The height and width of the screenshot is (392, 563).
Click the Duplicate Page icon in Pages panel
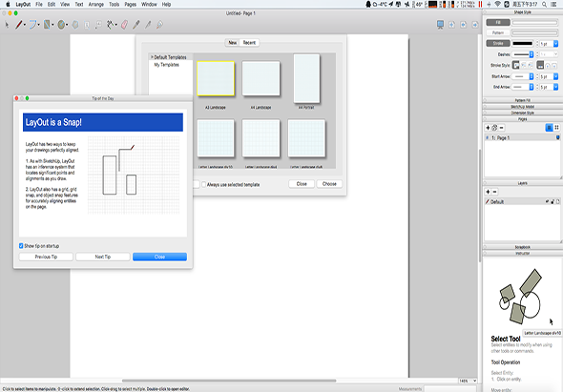[494, 128]
